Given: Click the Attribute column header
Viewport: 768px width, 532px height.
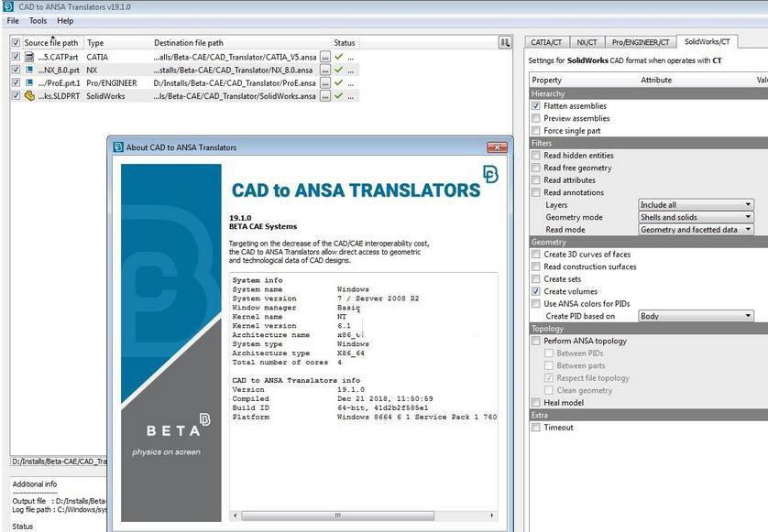Looking at the screenshot, I should point(656,80).
